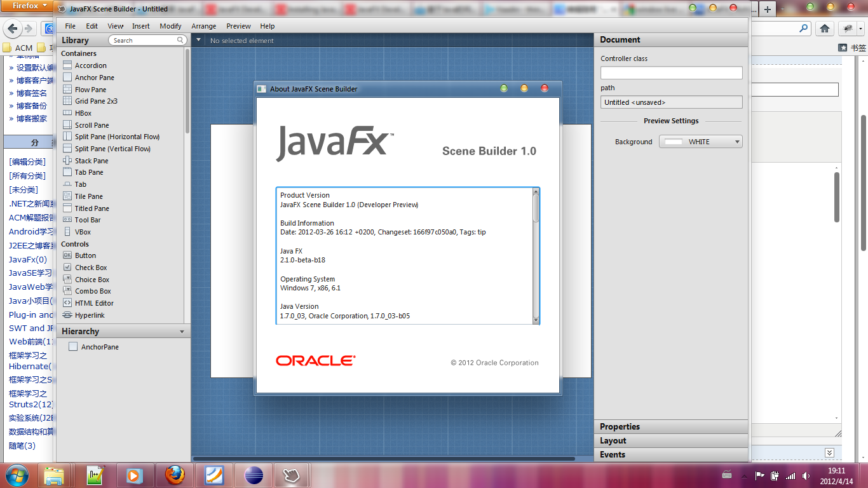Focus the Library Search field
Screen dimensions: 868x488
click(147, 40)
